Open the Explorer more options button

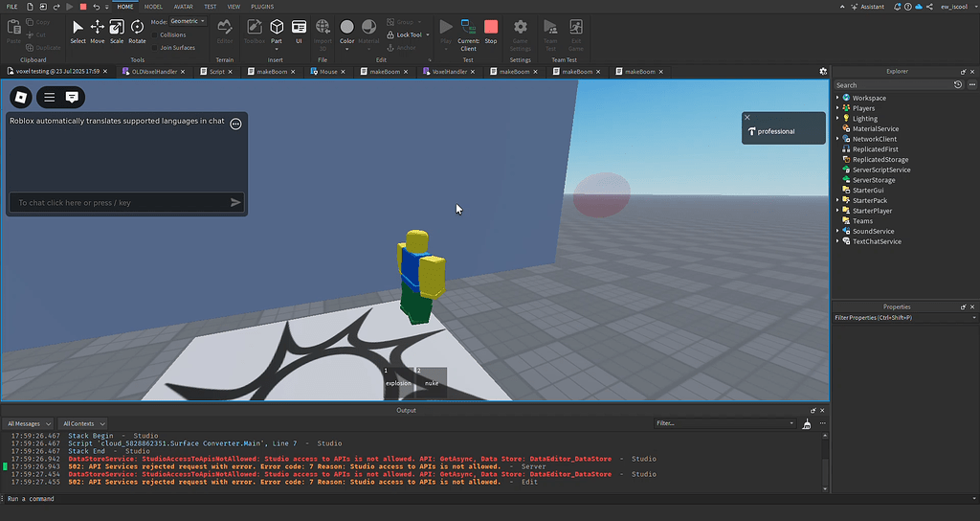(972, 84)
